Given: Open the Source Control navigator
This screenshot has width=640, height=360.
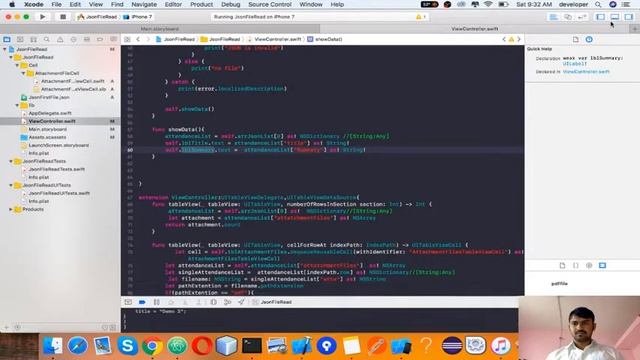Looking at the screenshot, I should tap(20, 39).
